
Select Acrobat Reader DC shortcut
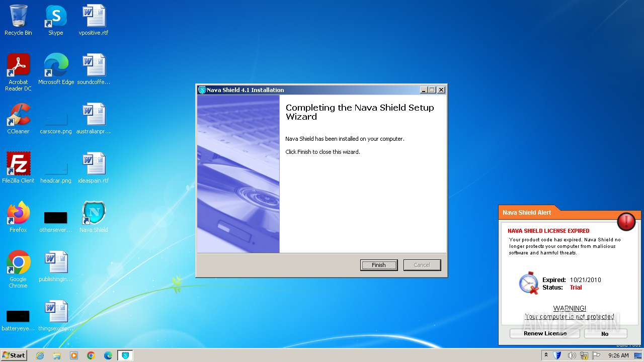(18, 72)
